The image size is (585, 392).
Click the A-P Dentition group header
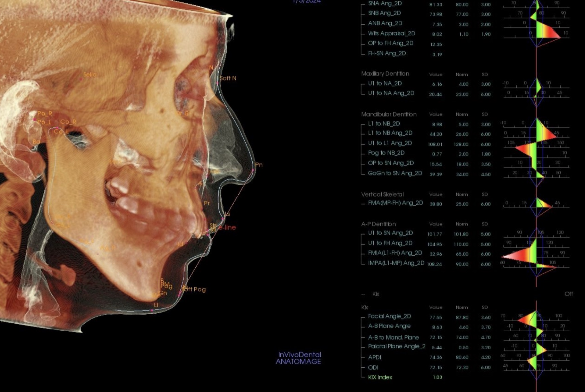coord(378,224)
